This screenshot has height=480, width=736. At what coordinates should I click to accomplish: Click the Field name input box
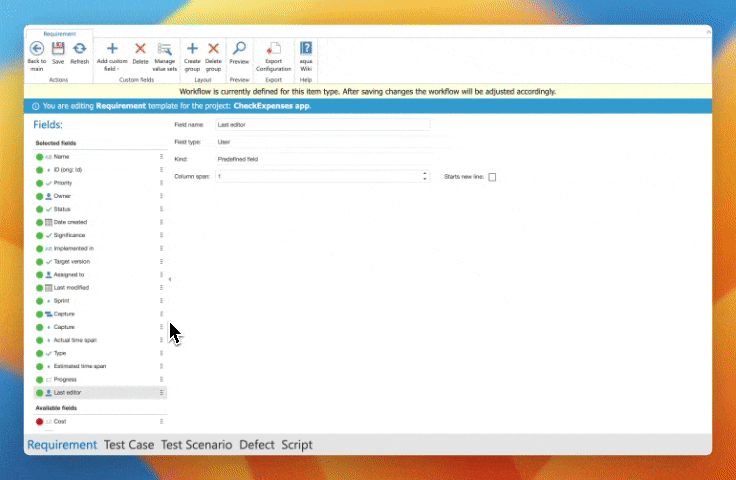point(322,125)
